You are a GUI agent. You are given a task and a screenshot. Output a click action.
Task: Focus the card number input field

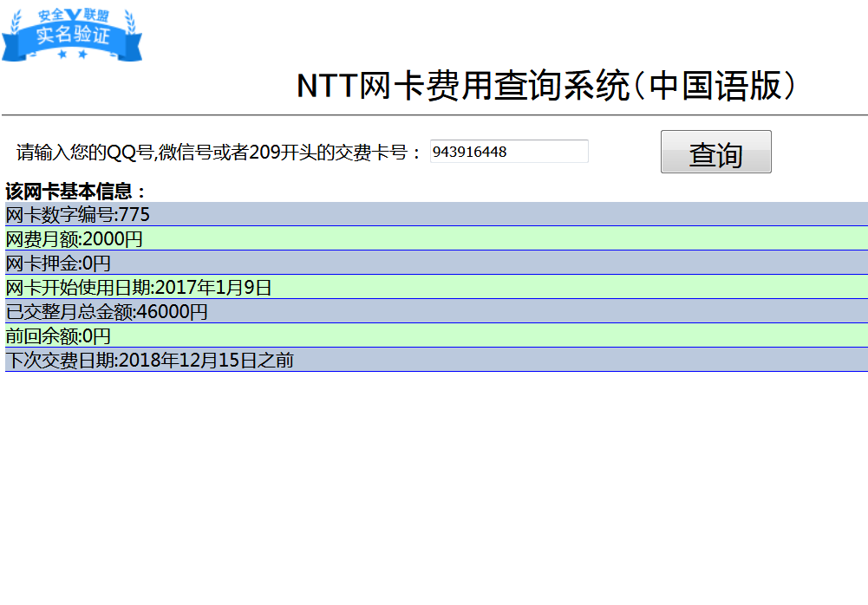pos(509,152)
